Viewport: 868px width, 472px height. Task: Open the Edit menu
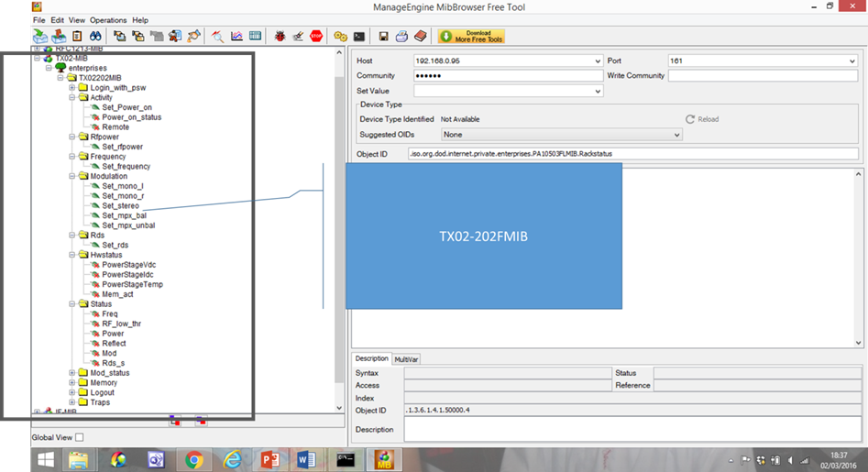(58, 20)
